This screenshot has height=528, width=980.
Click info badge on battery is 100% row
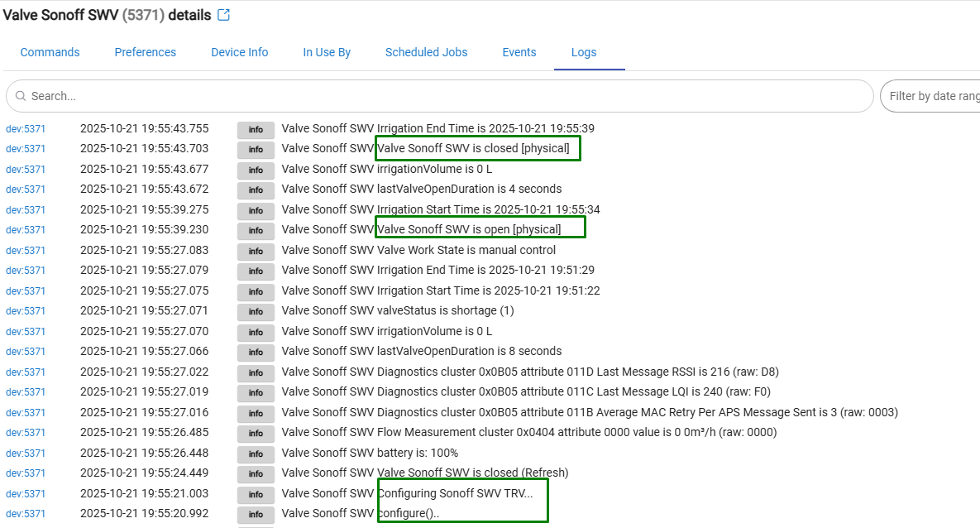click(x=256, y=454)
